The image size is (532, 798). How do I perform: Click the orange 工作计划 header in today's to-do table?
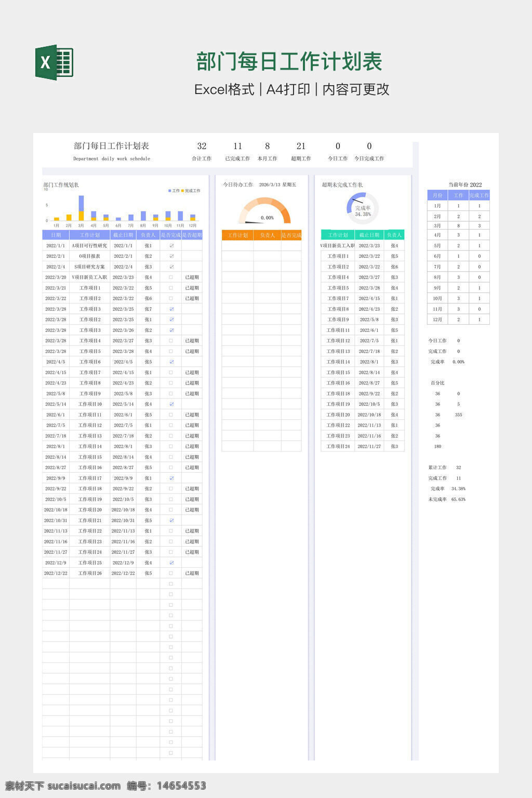pos(237,235)
